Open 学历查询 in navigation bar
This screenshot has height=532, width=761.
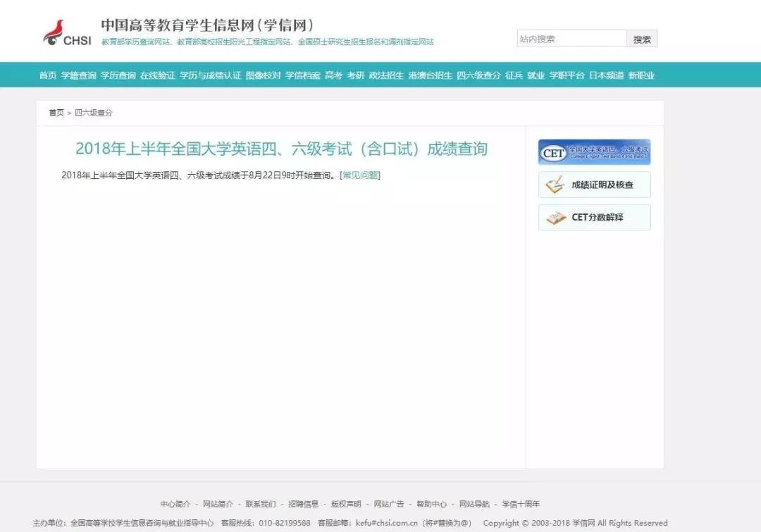(x=118, y=75)
